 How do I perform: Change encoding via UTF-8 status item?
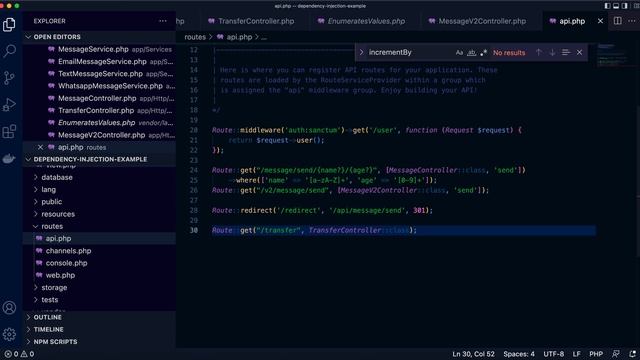[553, 354]
